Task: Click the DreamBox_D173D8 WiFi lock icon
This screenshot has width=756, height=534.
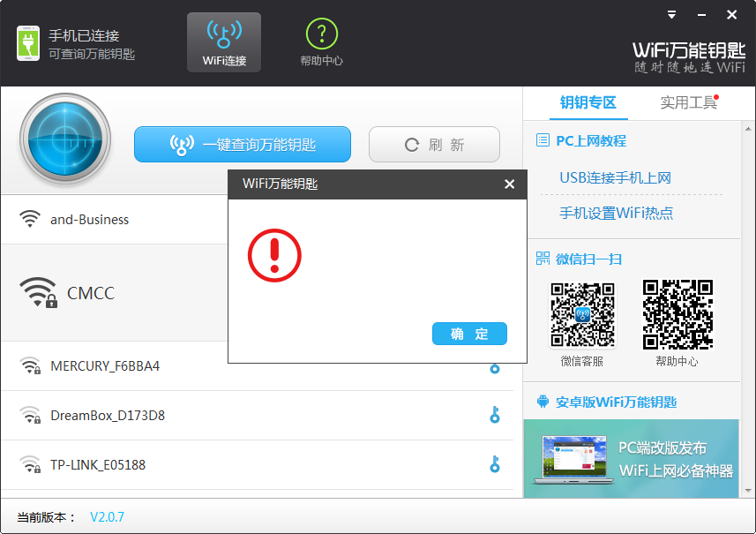Action: [30, 416]
